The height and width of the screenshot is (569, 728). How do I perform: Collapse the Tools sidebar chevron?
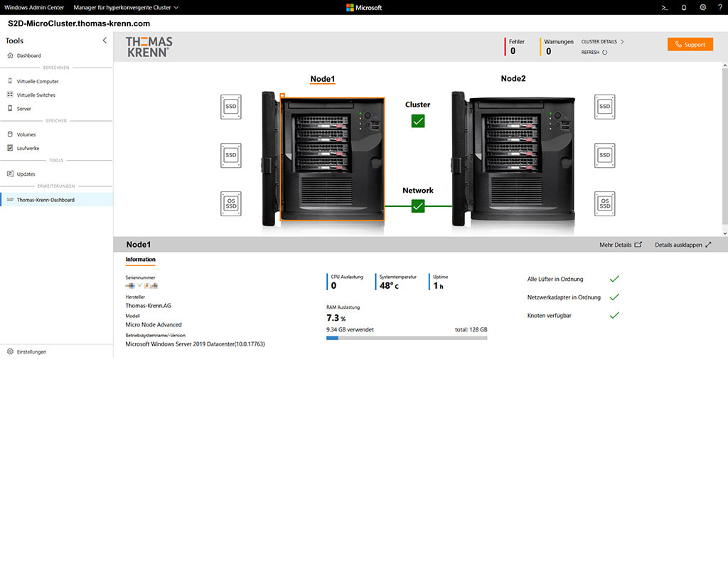105,41
